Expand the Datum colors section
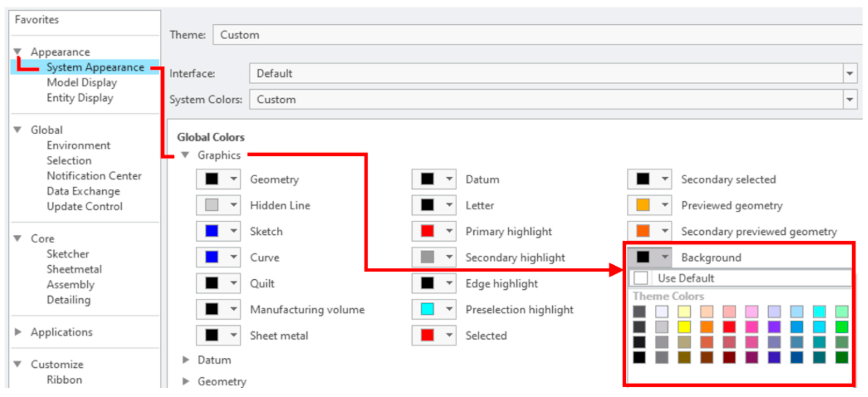This screenshot has width=868, height=397. click(185, 360)
